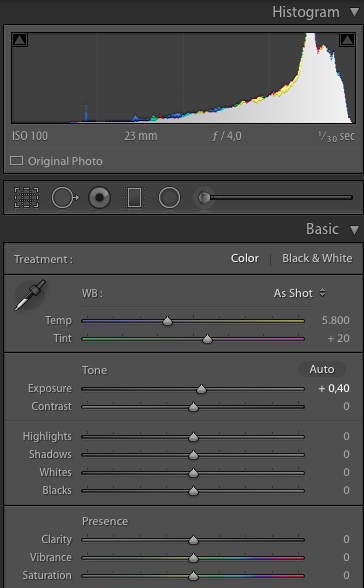This screenshot has width=364, height=588.
Task: Toggle highlight clipping indicator in histogram
Action: tap(347, 39)
